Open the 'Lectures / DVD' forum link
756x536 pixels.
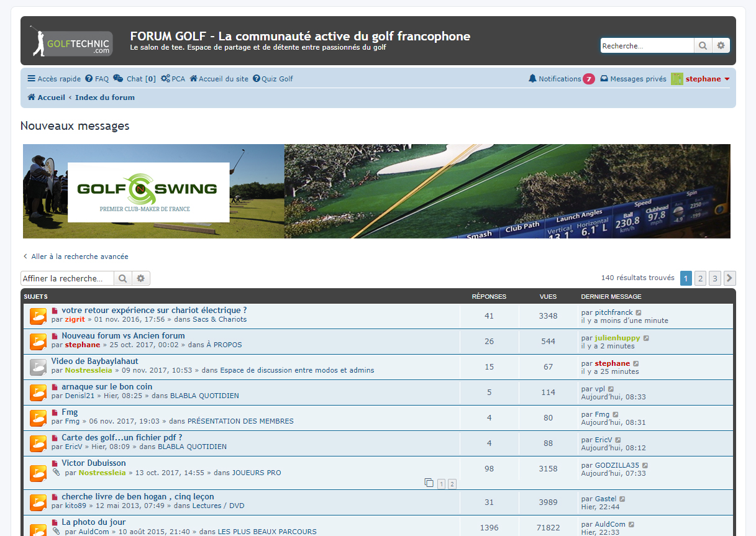click(218, 506)
